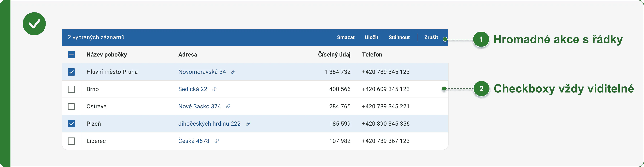The image size is (644, 167).
Task: Click green annotation badge number 1
Action: click(x=481, y=39)
